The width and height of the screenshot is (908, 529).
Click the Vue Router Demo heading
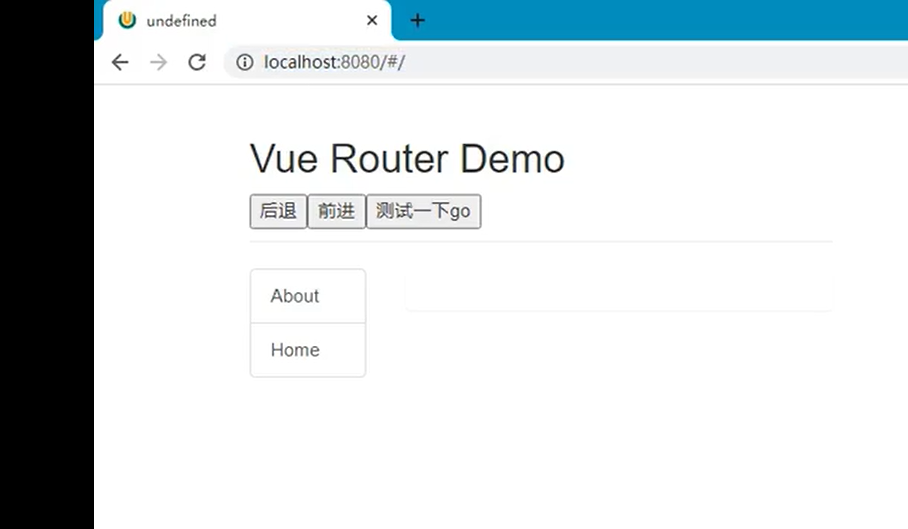tap(407, 159)
